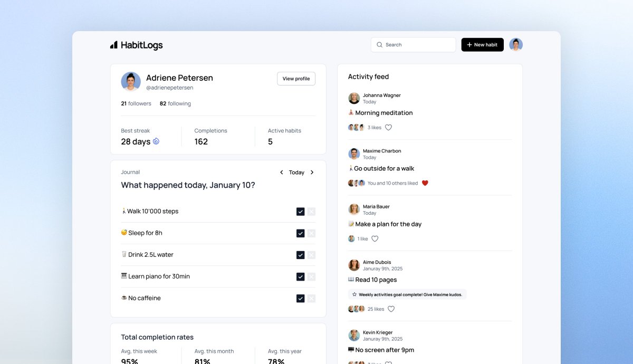Click the Active habits value 5

(270, 142)
